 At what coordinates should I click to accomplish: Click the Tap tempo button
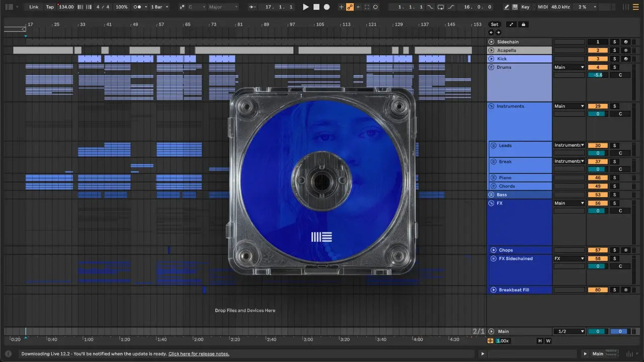click(50, 7)
